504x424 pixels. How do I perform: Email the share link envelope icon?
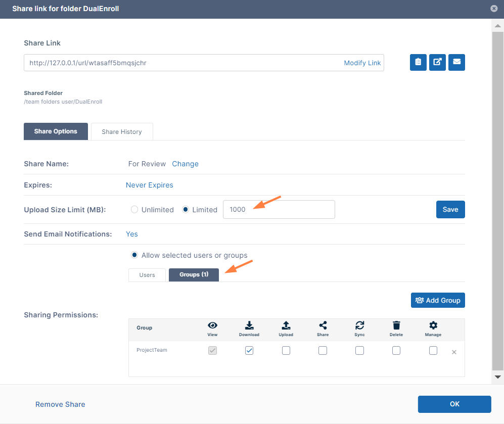456,62
